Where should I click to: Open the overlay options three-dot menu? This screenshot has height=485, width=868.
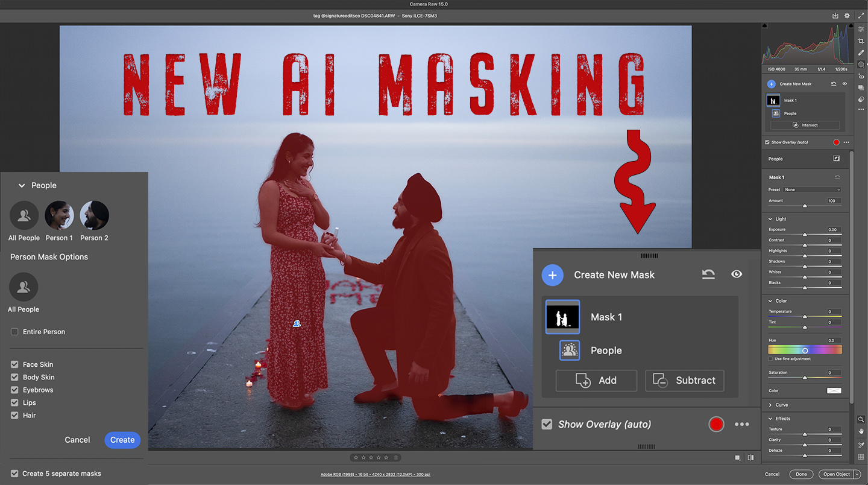pos(740,424)
